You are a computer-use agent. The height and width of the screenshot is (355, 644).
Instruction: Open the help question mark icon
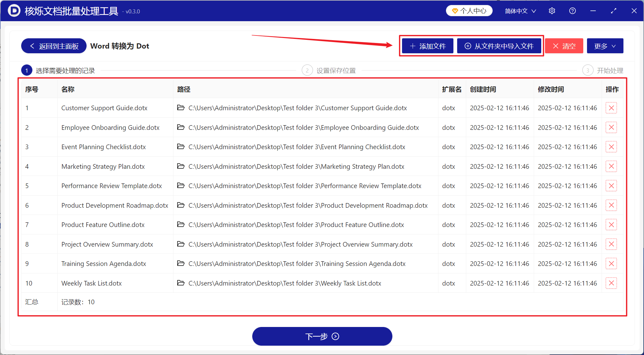click(572, 10)
